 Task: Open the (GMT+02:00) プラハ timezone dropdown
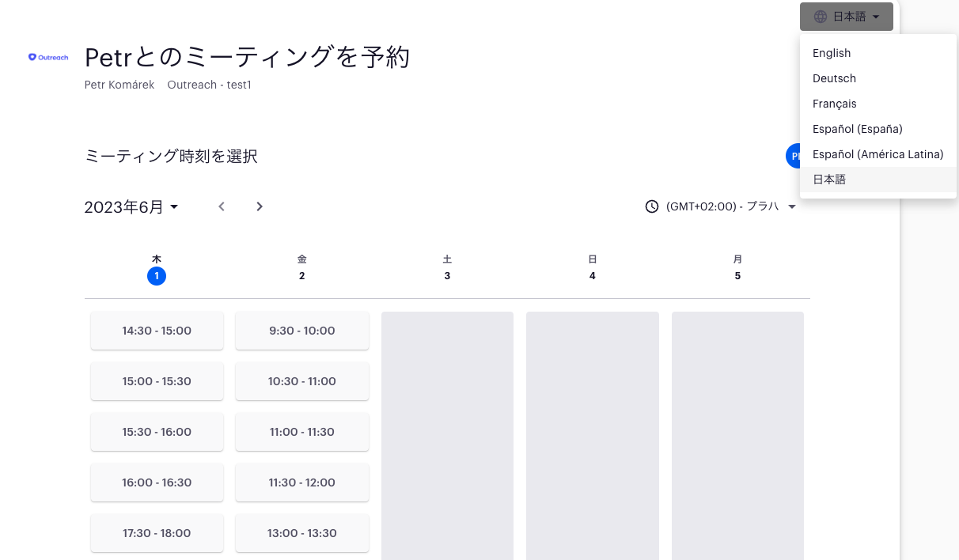720,206
